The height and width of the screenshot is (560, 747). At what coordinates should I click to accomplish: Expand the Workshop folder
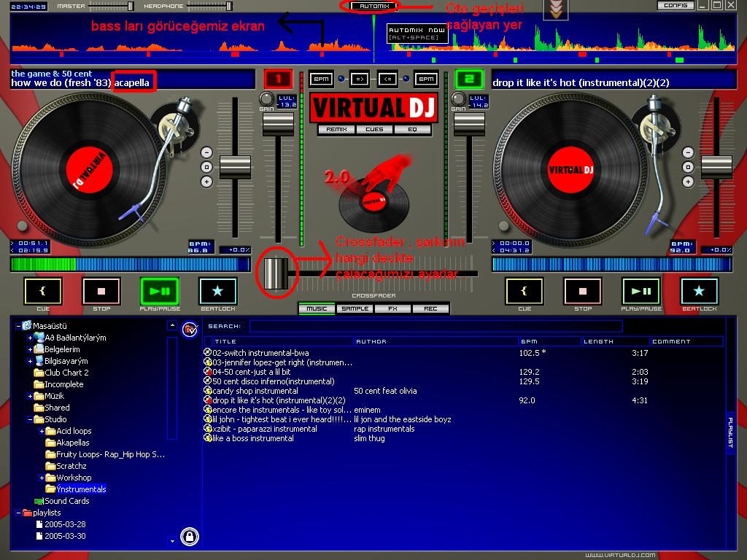click(x=42, y=478)
